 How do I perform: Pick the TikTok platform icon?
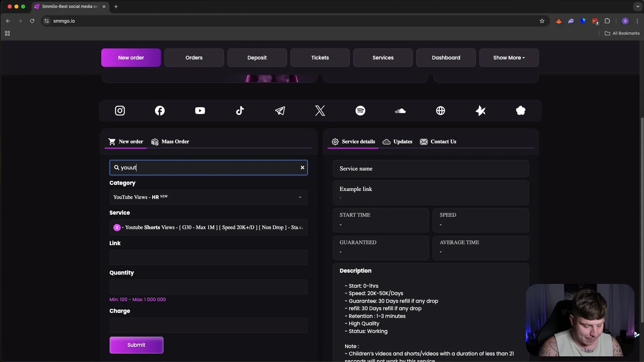(240, 111)
